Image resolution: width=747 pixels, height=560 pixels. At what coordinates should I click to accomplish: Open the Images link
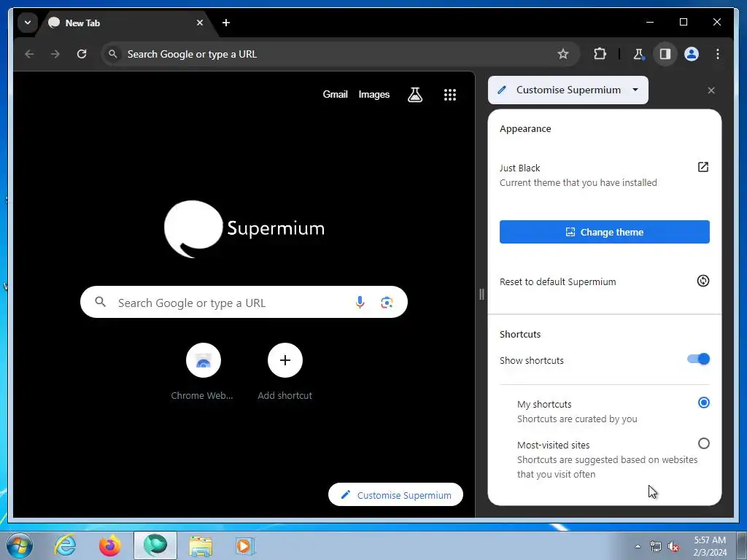point(374,94)
